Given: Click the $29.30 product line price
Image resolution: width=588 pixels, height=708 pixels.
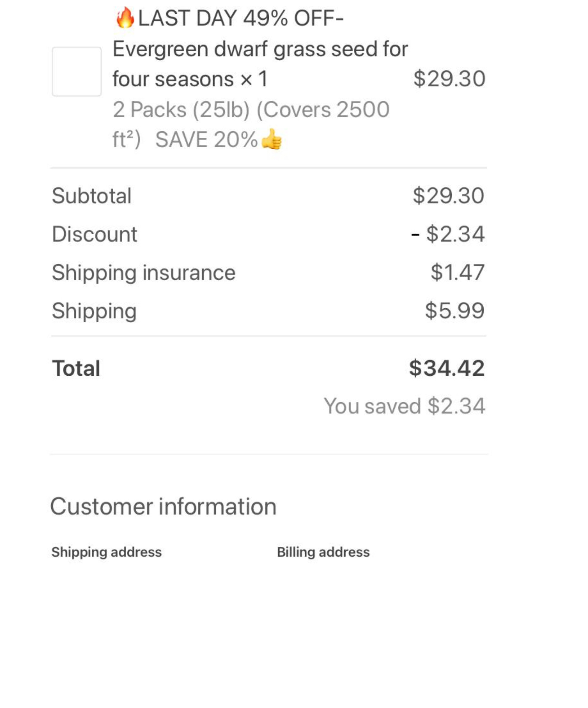Looking at the screenshot, I should pyautogui.click(x=449, y=79).
